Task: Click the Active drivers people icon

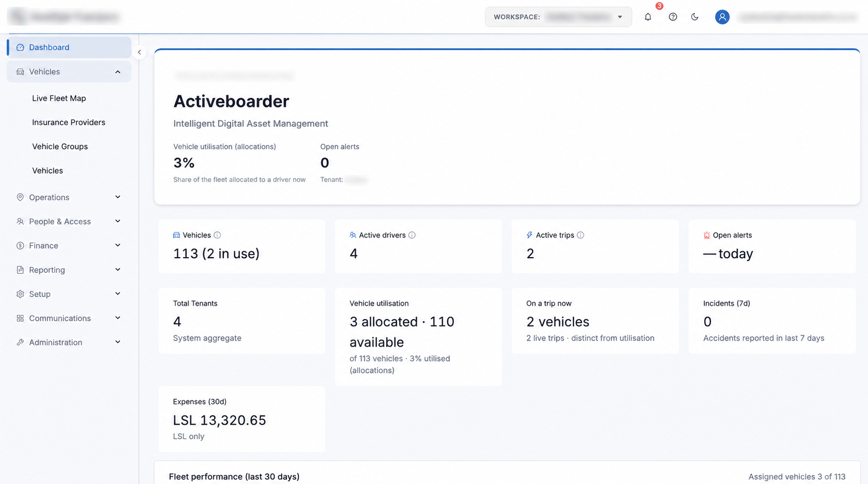Action: tap(353, 235)
